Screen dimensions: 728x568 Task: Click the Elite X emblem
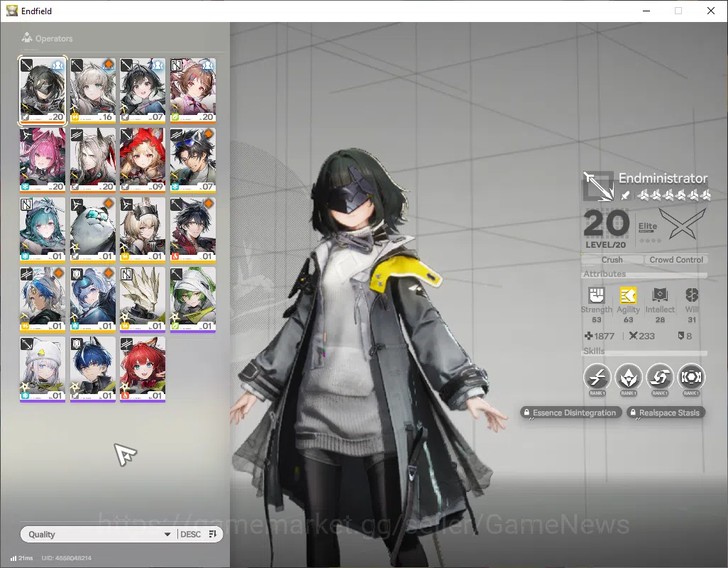683,224
